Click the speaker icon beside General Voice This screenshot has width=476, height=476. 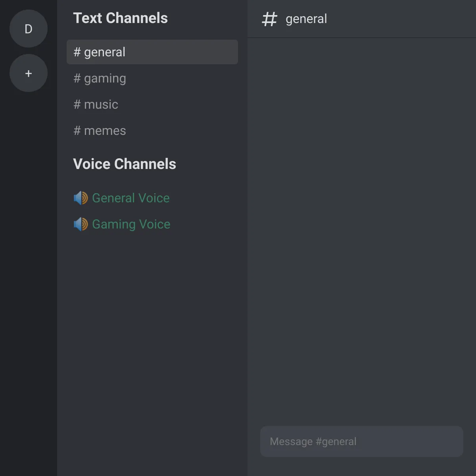81,198
